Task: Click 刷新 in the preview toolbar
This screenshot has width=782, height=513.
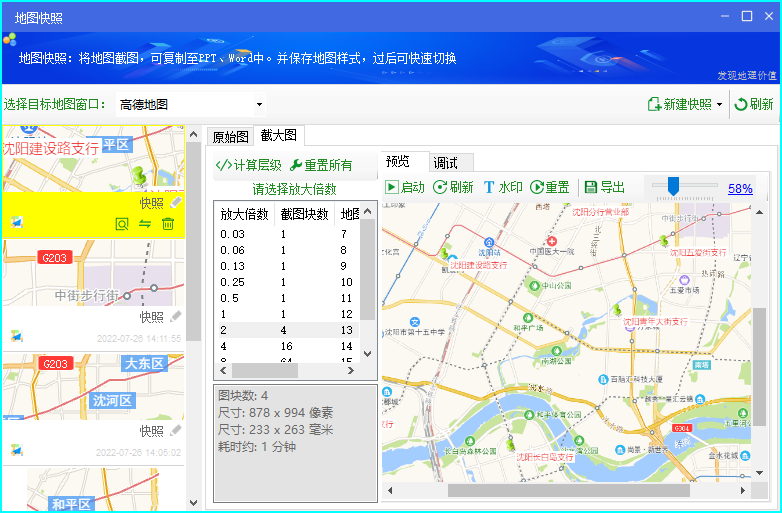Action: [453, 187]
